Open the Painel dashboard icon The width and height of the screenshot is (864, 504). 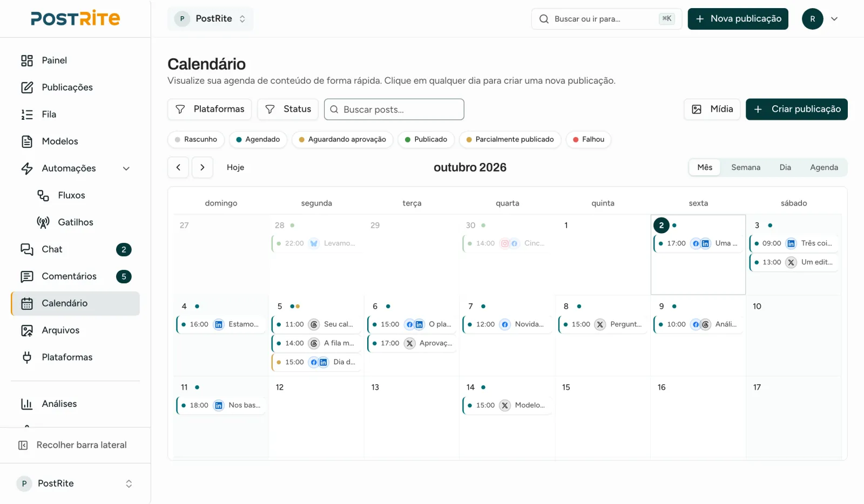(27, 60)
